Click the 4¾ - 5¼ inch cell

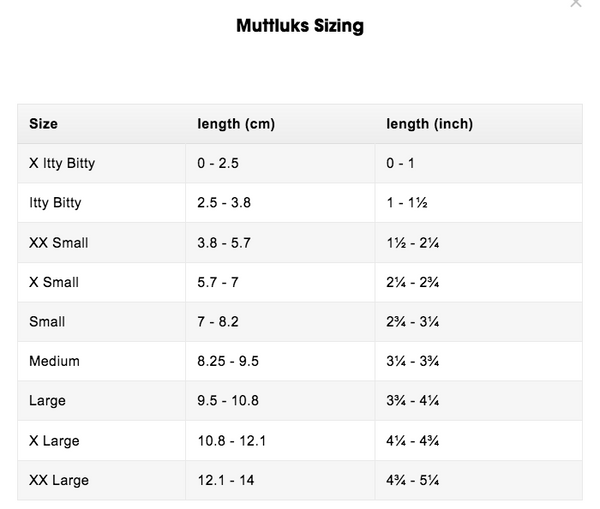[x=479, y=480]
